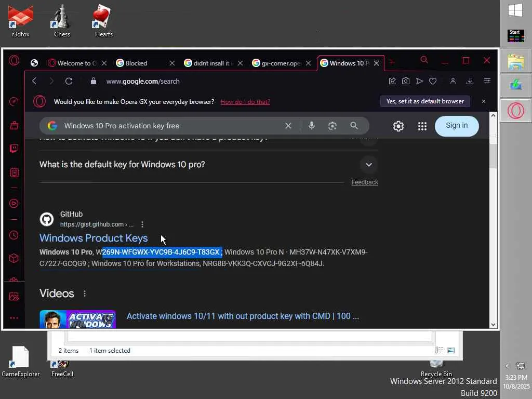Close the Blocked tab

tap(172, 63)
